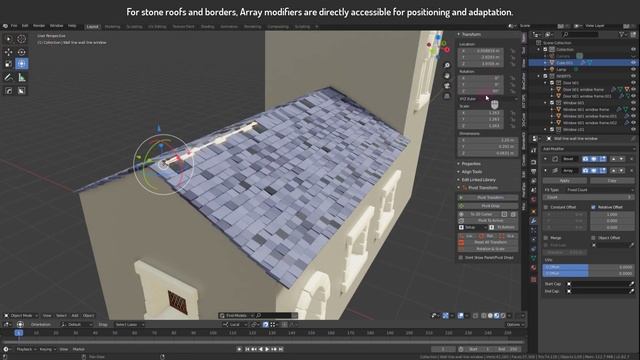
Task: Open the Render menu
Action: [x=39, y=26]
